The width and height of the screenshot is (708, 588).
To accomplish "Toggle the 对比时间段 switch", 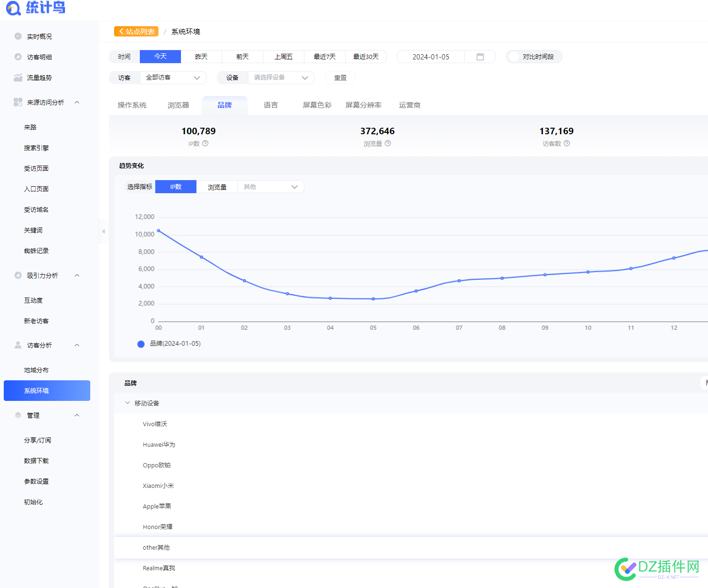I will tap(514, 57).
